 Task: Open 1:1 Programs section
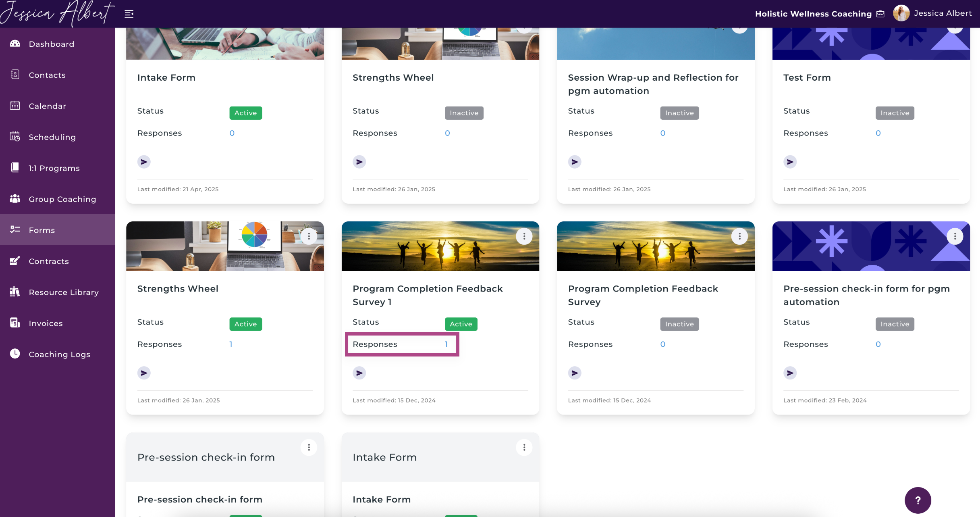click(58, 168)
